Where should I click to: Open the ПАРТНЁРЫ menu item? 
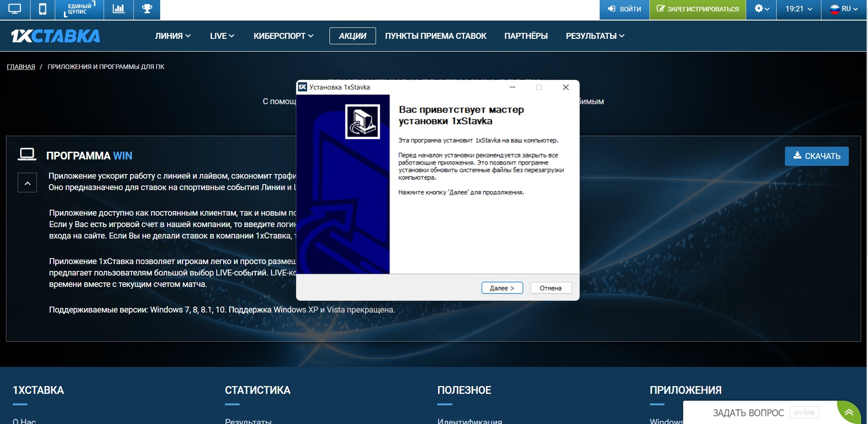point(526,36)
